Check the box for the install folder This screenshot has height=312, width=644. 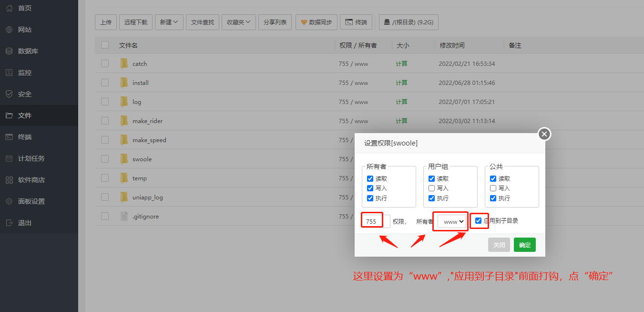[x=105, y=83]
